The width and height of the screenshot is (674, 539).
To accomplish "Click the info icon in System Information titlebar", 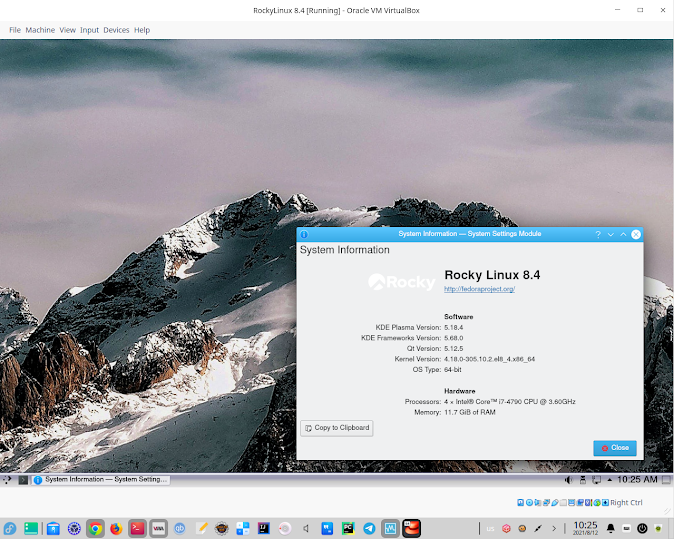I will point(304,234).
